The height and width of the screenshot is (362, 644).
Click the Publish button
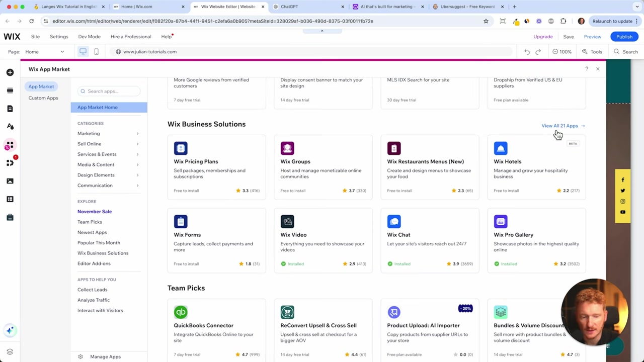click(x=624, y=37)
